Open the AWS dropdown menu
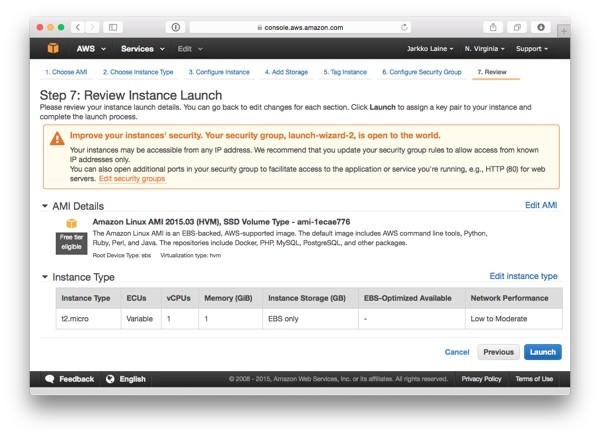Image resolution: width=600 pixels, height=438 pixels. pyautogui.click(x=91, y=49)
